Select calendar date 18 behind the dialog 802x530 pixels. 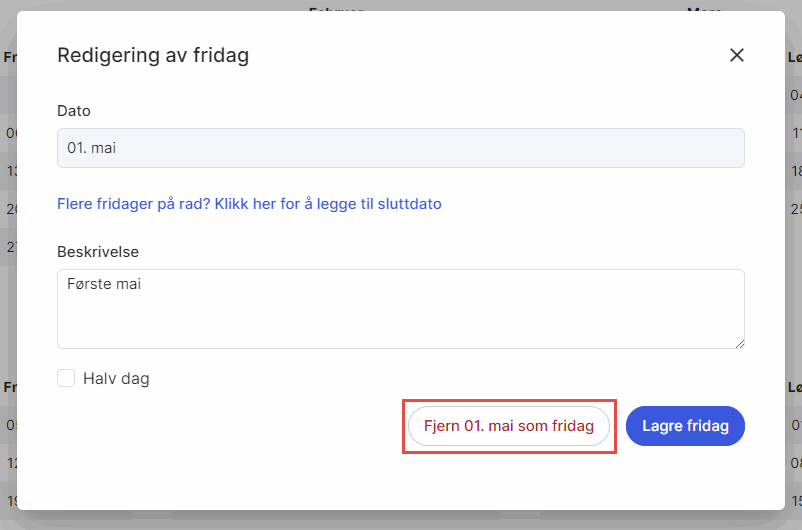pos(796,171)
